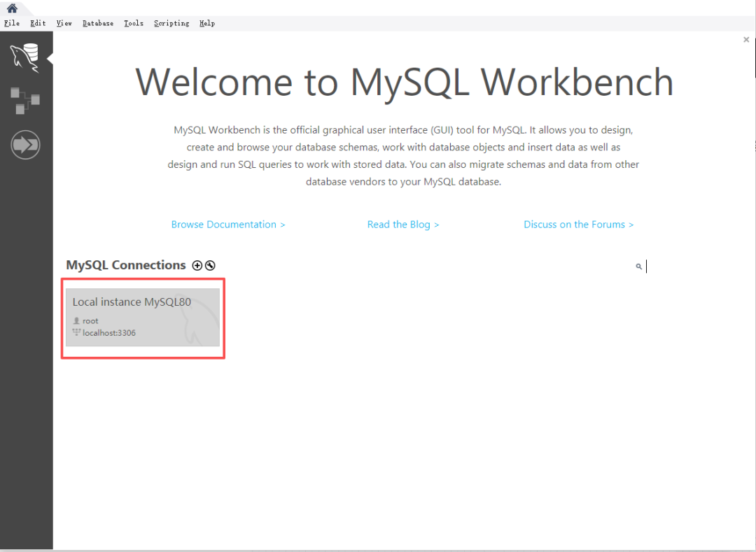Screen dimensions: 756x552
Task: Open the Migration wizard sidebar icon
Action: click(x=25, y=145)
